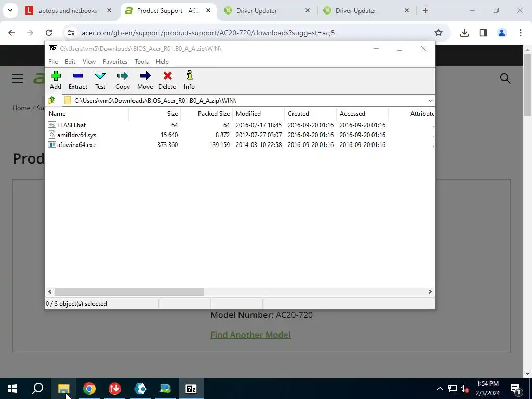Sort files by the Modified column header

pyautogui.click(x=258, y=114)
